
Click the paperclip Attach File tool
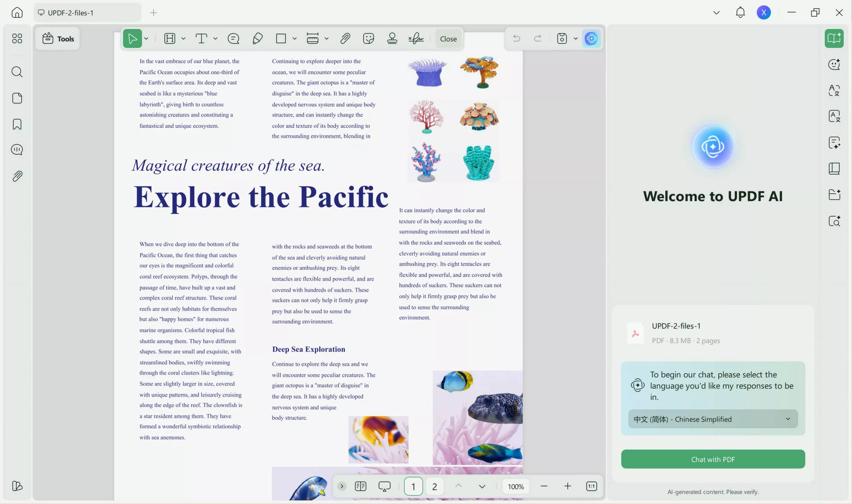(345, 38)
